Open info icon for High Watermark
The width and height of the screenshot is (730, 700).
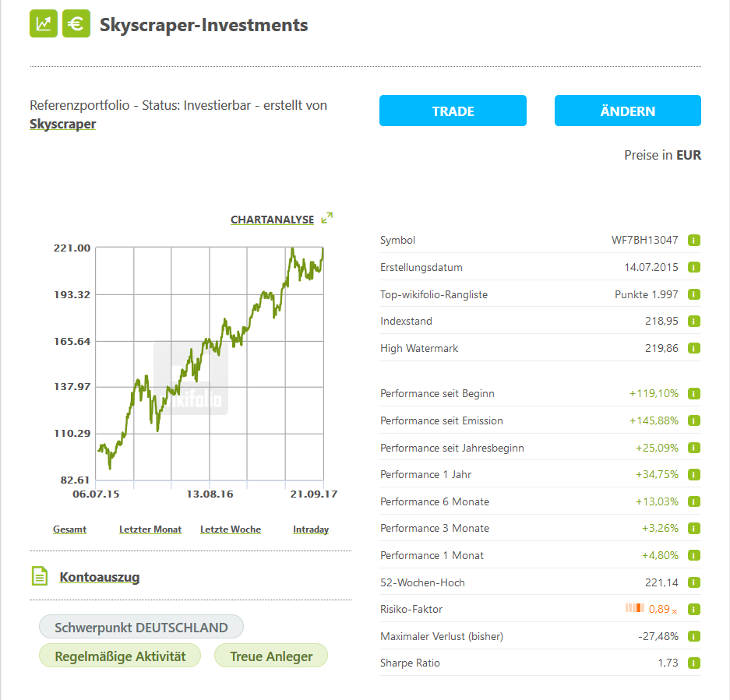(694, 348)
